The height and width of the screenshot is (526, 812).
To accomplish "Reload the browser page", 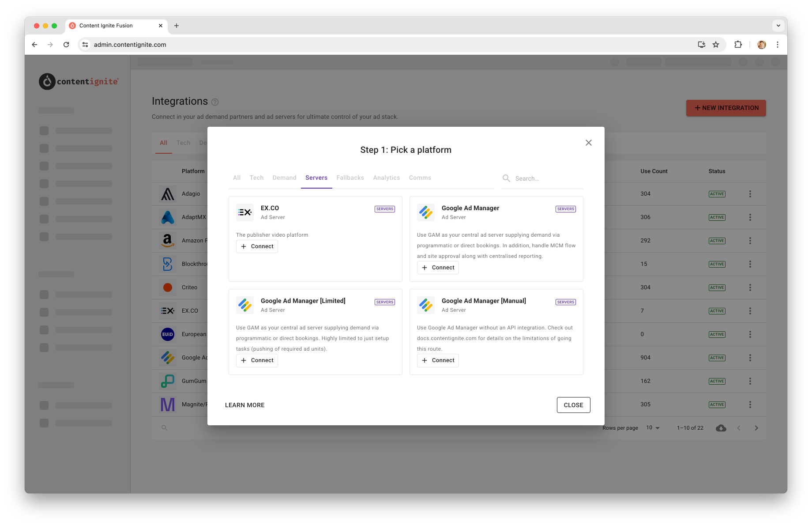I will [x=66, y=45].
